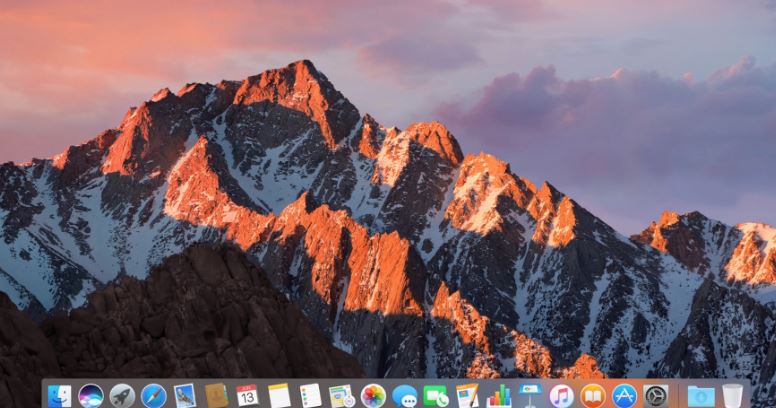Open Numbers bar chart icon

(499, 396)
